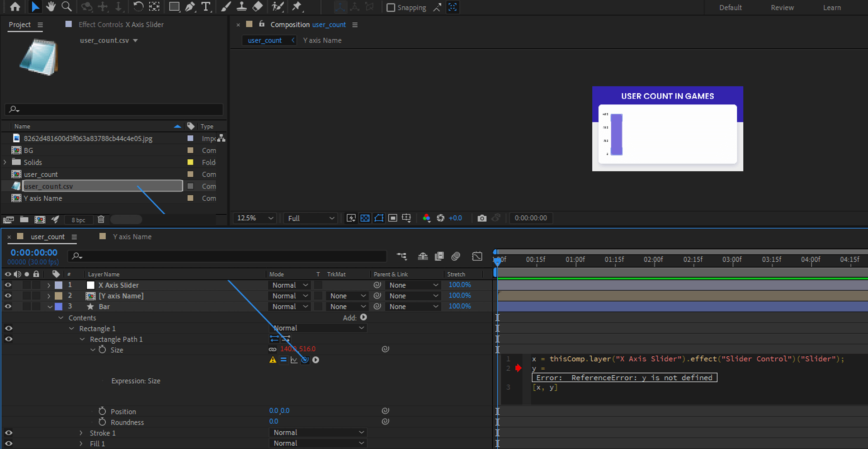868x449 pixels.
Task: Enable the Snapping checkbox
Action: tap(391, 7)
